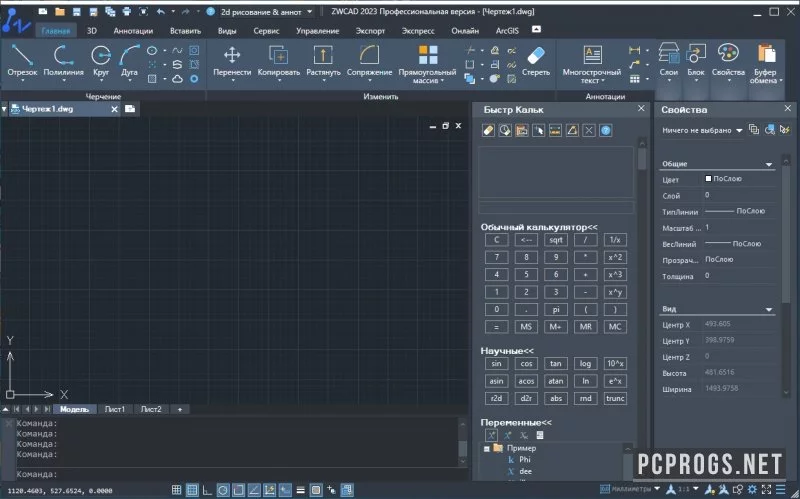Click the ВесЛиний ПоСлою value
The image size is (800, 499).
(x=733, y=244)
